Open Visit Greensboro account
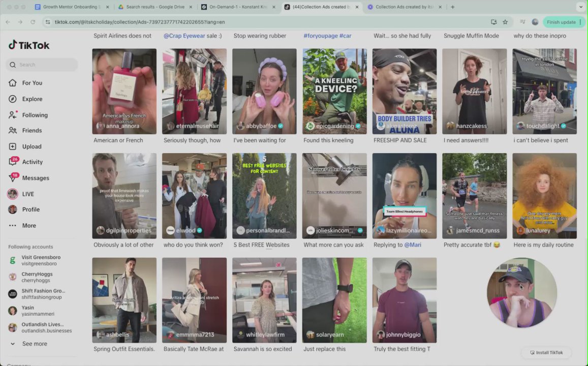Image resolution: width=588 pixels, height=366 pixels. pos(41,260)
